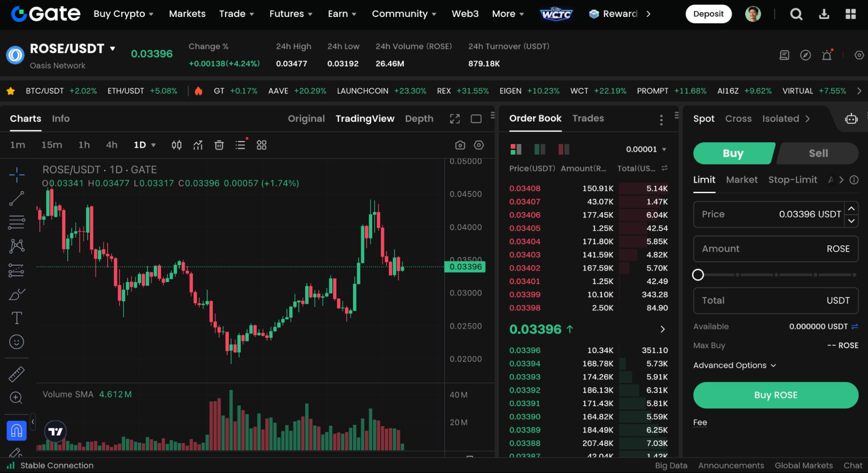Switch to the Sell side

click(818, 153)
